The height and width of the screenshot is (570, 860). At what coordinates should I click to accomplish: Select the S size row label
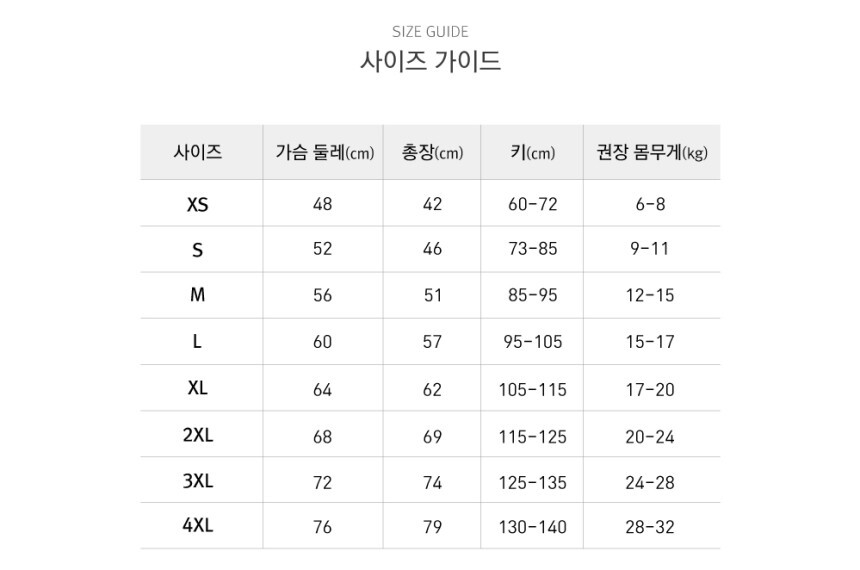(x=198, y=250)
